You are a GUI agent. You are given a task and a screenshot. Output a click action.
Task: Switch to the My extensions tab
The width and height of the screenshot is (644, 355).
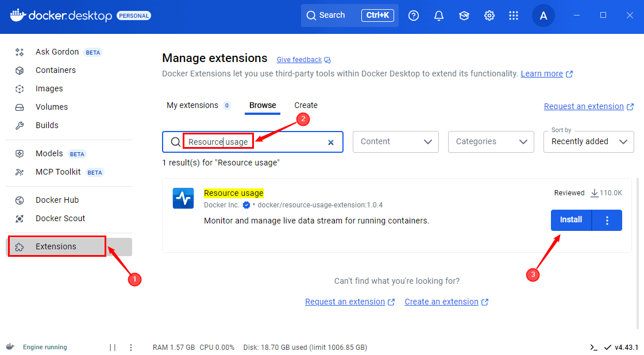tap(192, 105)
